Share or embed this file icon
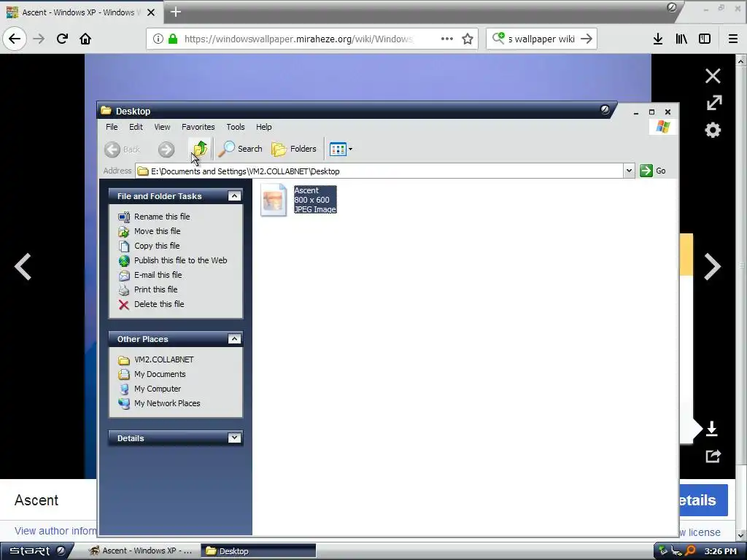Image resolution: width=747 pixels, height=560 pixels. [713, 456]
